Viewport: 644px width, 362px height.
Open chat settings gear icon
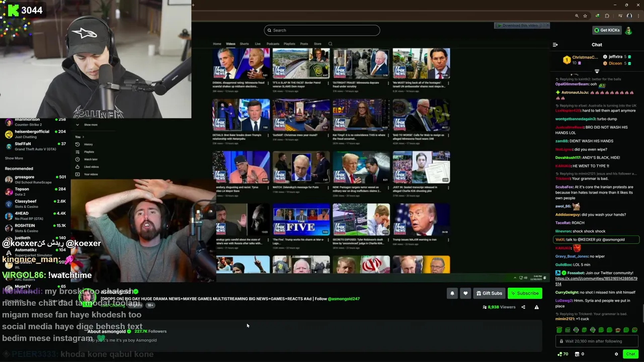[616, 354]
